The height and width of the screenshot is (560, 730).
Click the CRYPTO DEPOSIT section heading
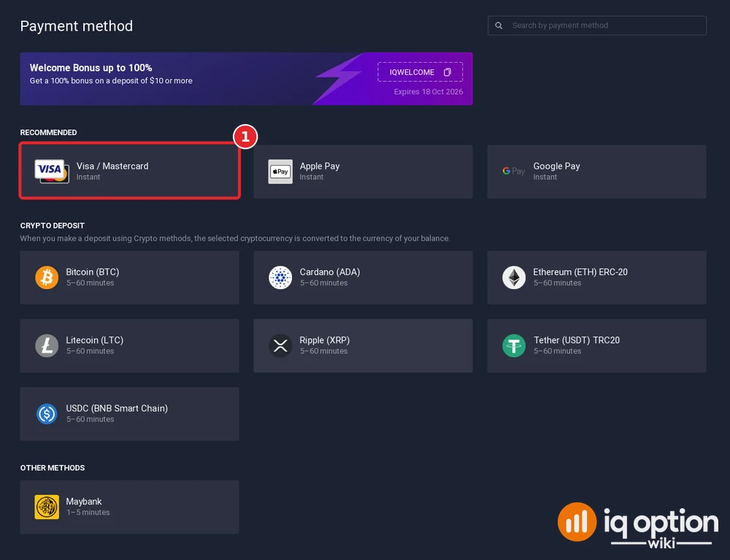point(52,226)
